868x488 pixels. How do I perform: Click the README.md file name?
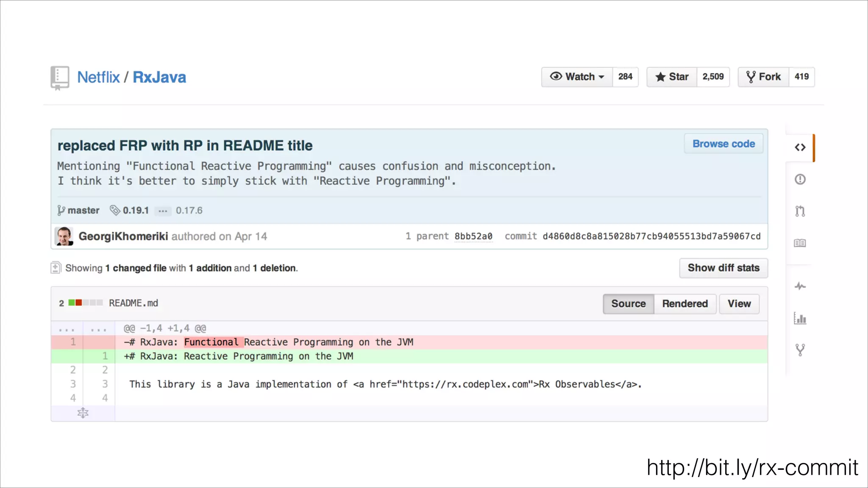click(x=134, y=303)
